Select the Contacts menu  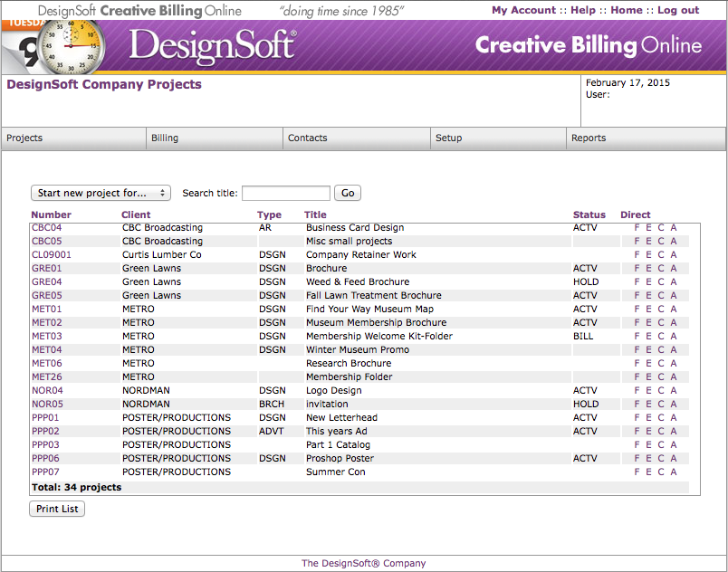[308, 138]
